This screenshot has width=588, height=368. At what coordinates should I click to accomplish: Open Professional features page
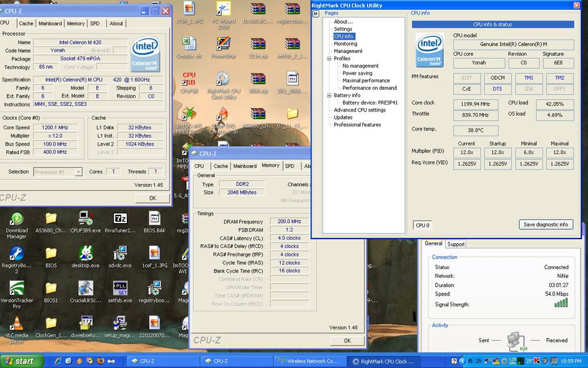tap(357, 125)
